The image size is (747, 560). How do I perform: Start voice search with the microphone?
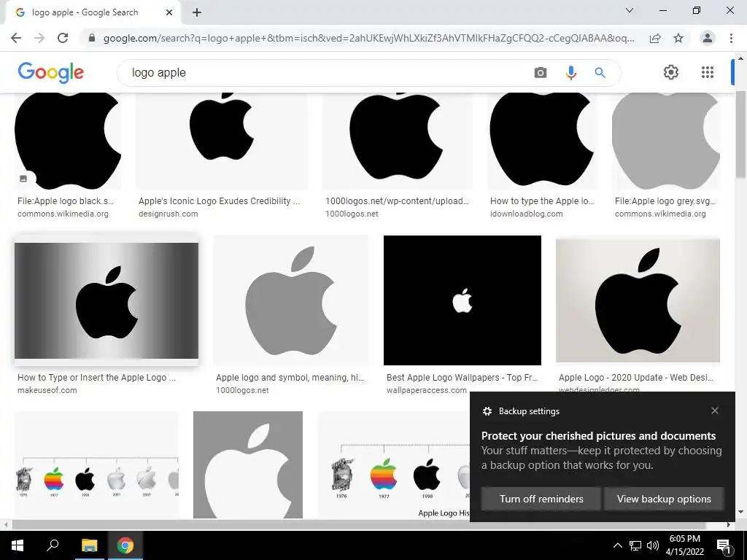point(570,72)
